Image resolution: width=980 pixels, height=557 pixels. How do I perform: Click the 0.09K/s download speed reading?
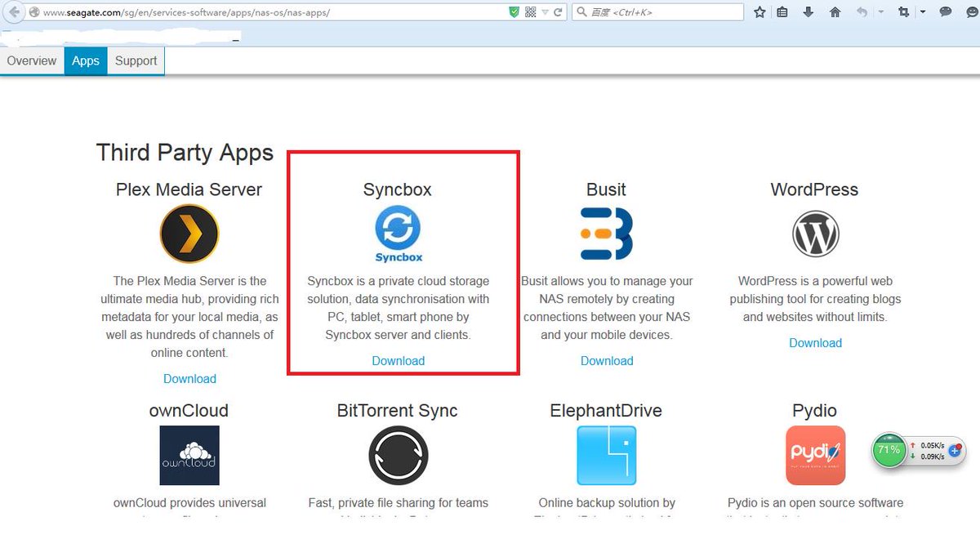tap(932, 457)
